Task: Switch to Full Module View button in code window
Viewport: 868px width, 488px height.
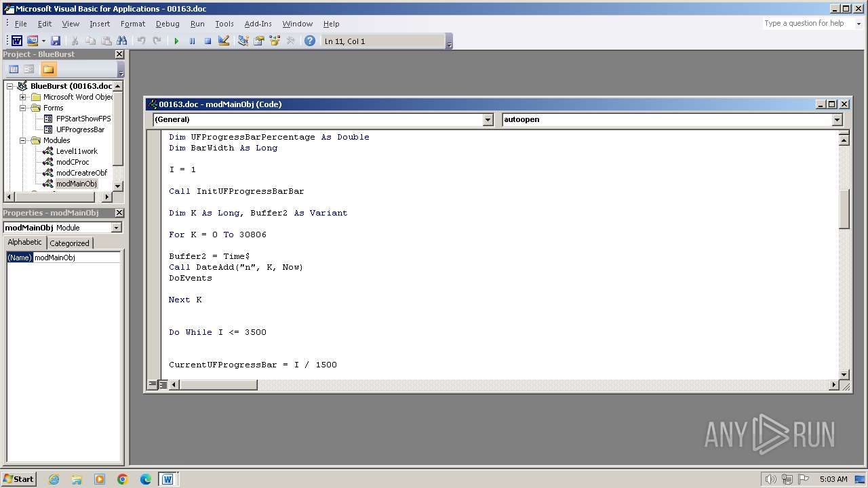Action: [163, 385]
